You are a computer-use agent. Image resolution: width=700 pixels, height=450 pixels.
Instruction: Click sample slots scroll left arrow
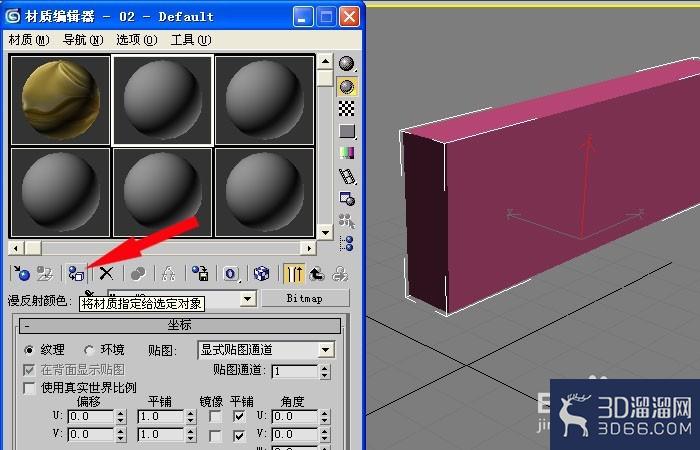[16, 248]
